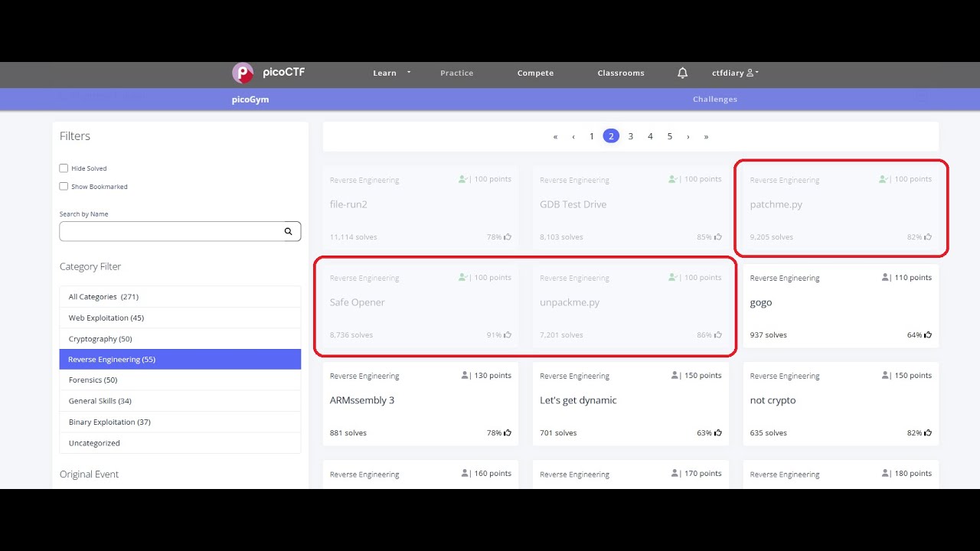Select current page 2 button
980x551 pixels.
coord(611,136)
